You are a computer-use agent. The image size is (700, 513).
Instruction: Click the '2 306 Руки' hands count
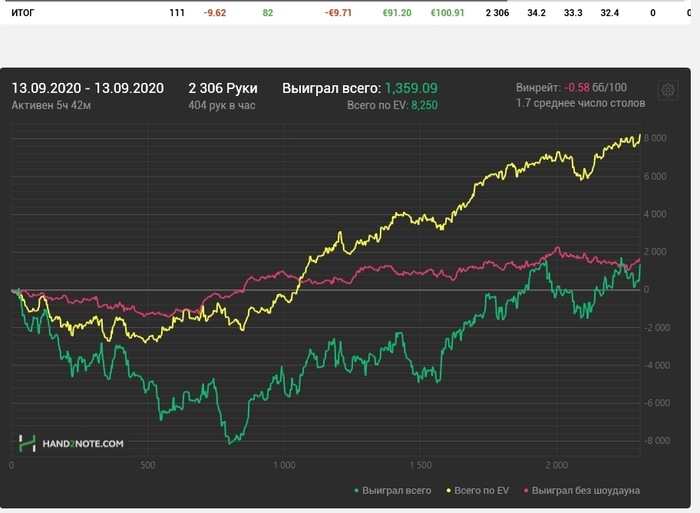click(x=223, y=88)
